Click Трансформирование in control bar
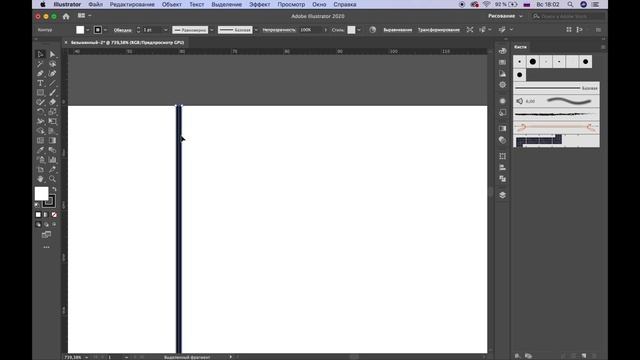640x360 pixels. point(439,30)
